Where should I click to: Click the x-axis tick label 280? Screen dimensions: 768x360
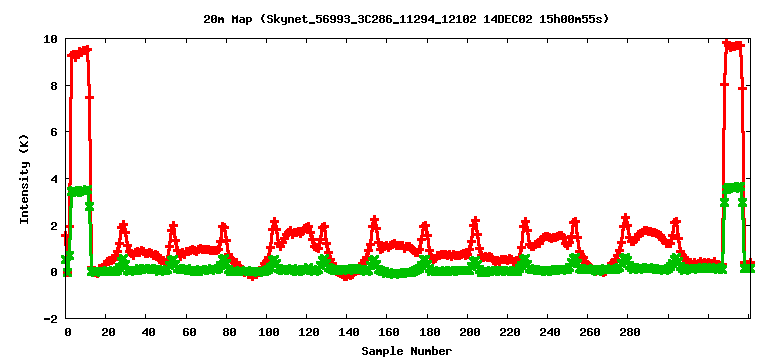click(630, 333)
